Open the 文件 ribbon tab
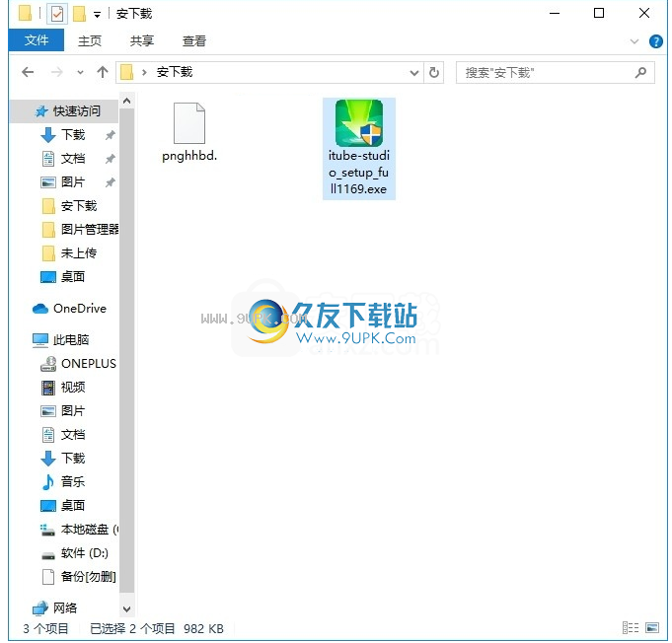The width and height of the screenshot is (672, 643). click(36, 40)
